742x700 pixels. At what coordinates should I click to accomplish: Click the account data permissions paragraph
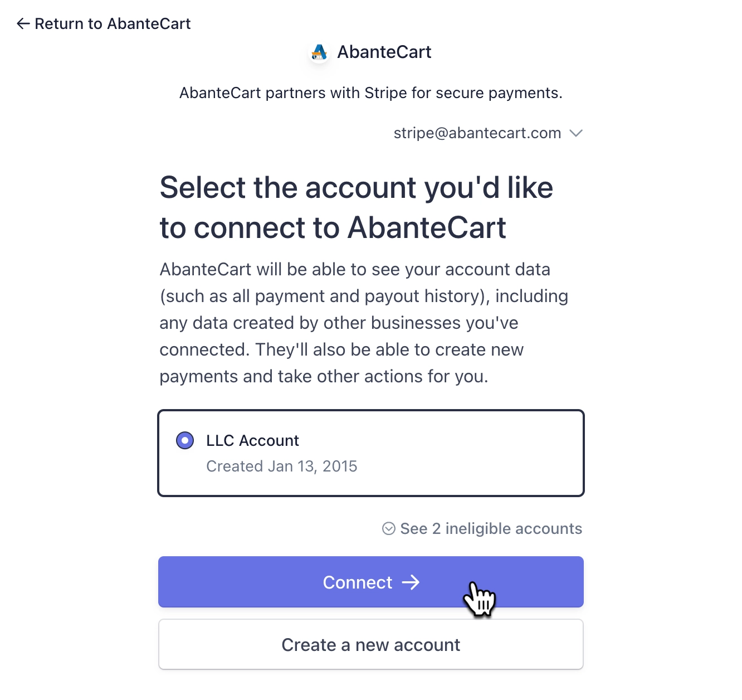[x=364, y=323]
